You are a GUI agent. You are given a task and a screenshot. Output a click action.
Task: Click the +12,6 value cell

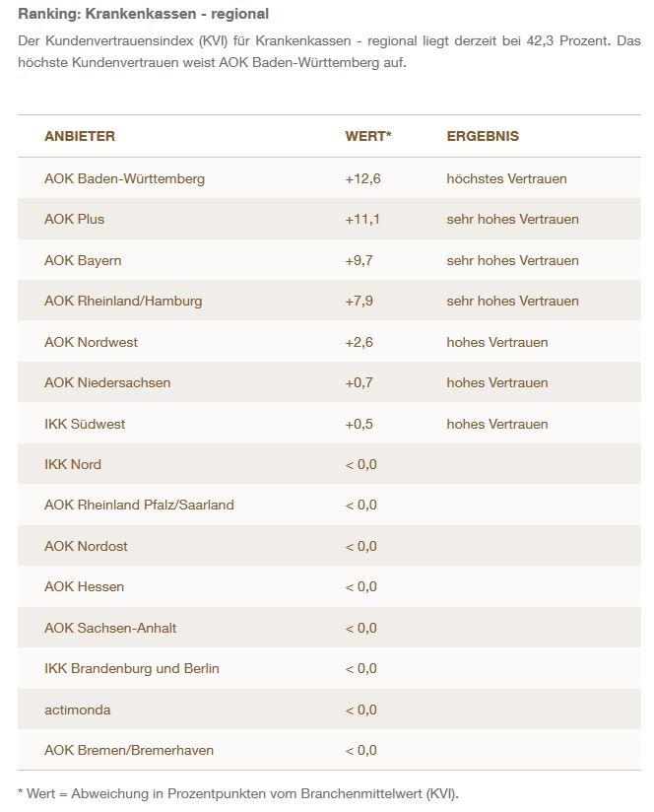point(362,178)
